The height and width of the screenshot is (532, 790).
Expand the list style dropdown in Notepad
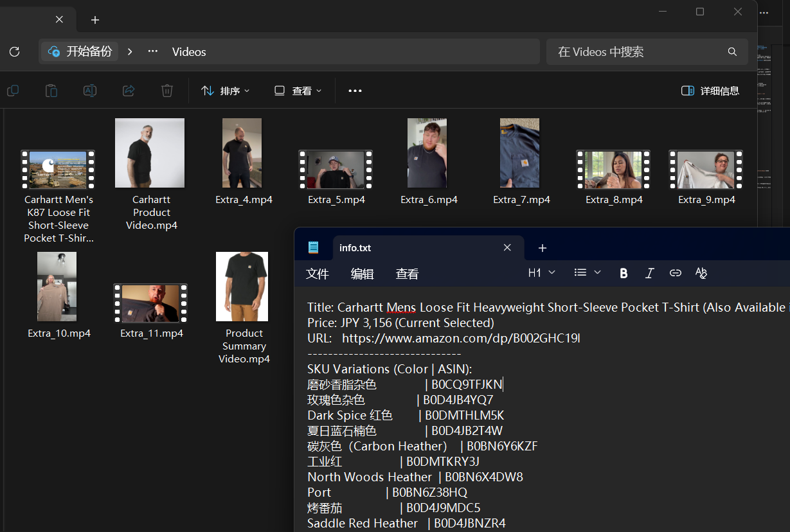(588, 273)
